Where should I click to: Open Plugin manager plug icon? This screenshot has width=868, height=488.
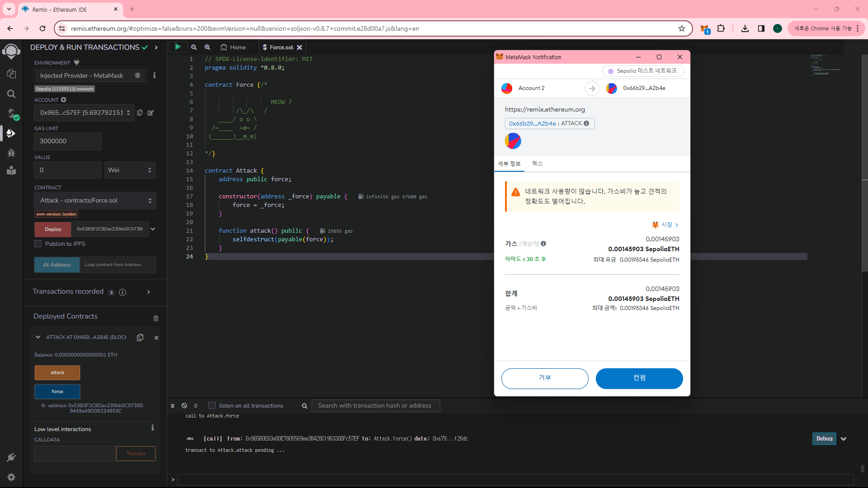pyautogui.click(x=11, y=457)
